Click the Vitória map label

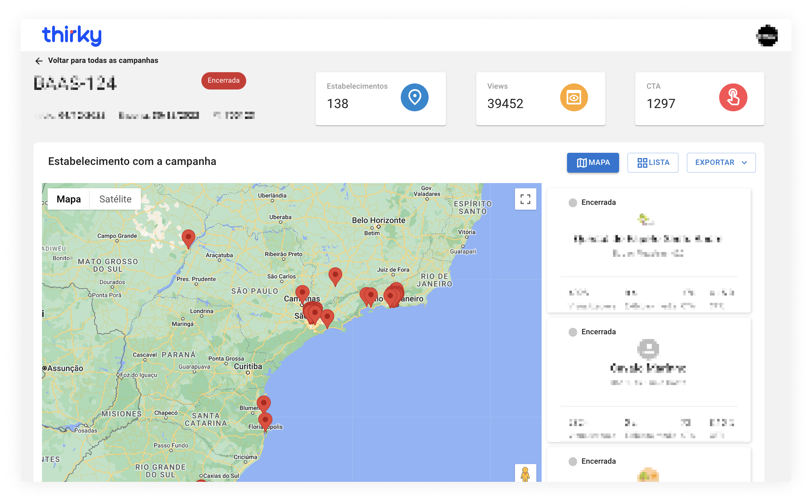[467, 232]
